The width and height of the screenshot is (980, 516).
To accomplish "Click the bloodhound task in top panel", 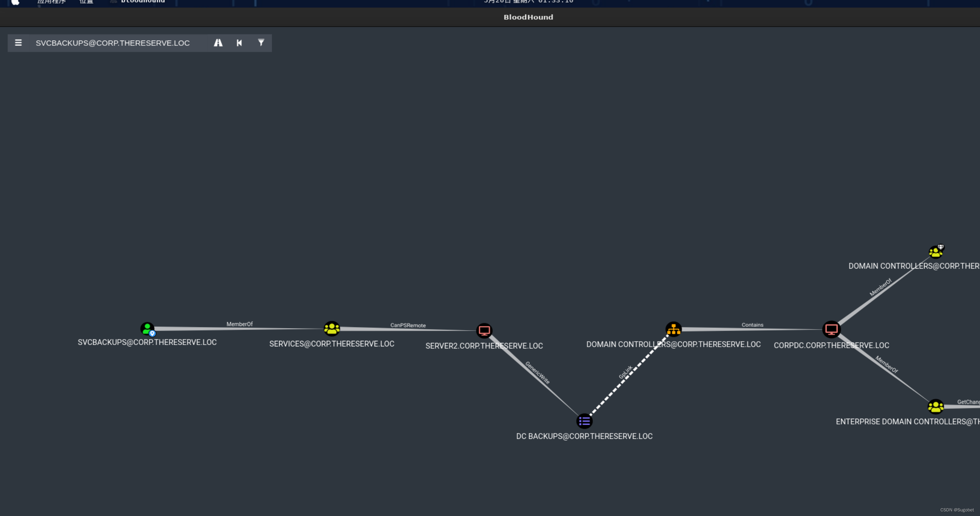I will 138,2.
